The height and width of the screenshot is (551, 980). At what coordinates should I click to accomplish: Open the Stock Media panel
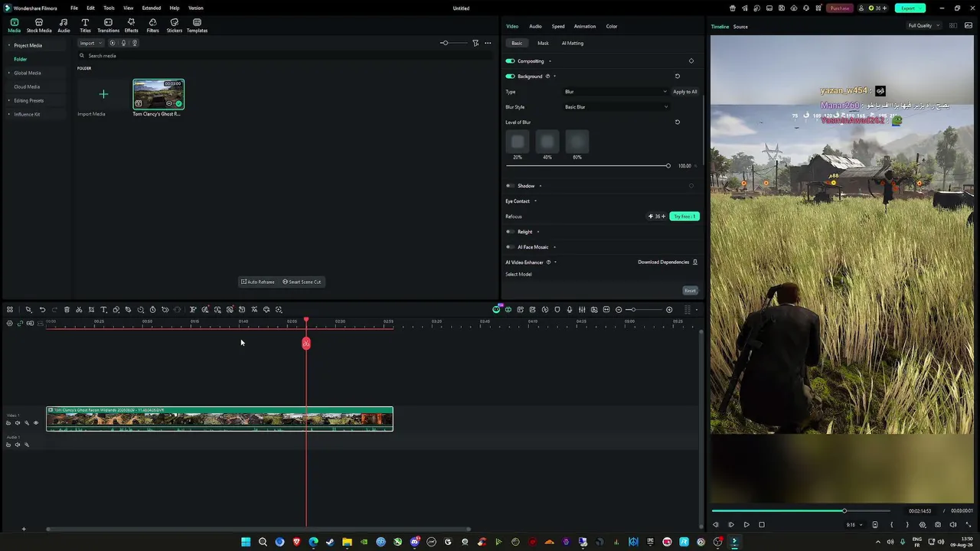39,26
